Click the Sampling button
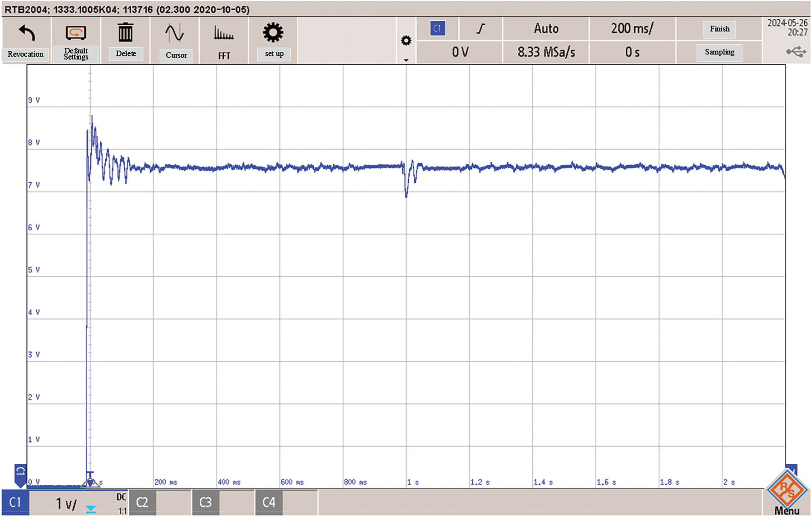This screenshot has height=517, width=812. click(x=719, y=52)
